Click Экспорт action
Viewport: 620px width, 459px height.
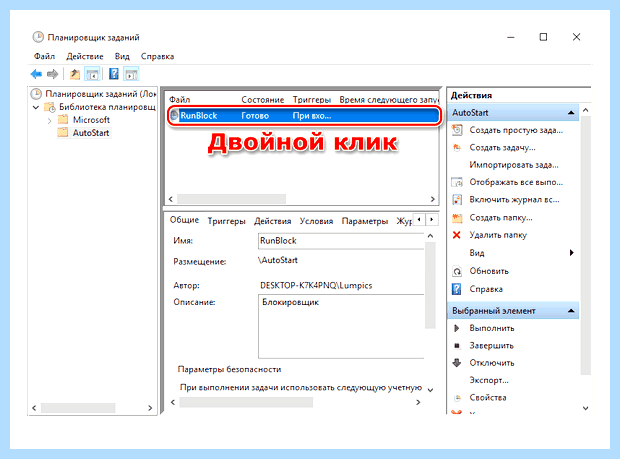[489, 380]
